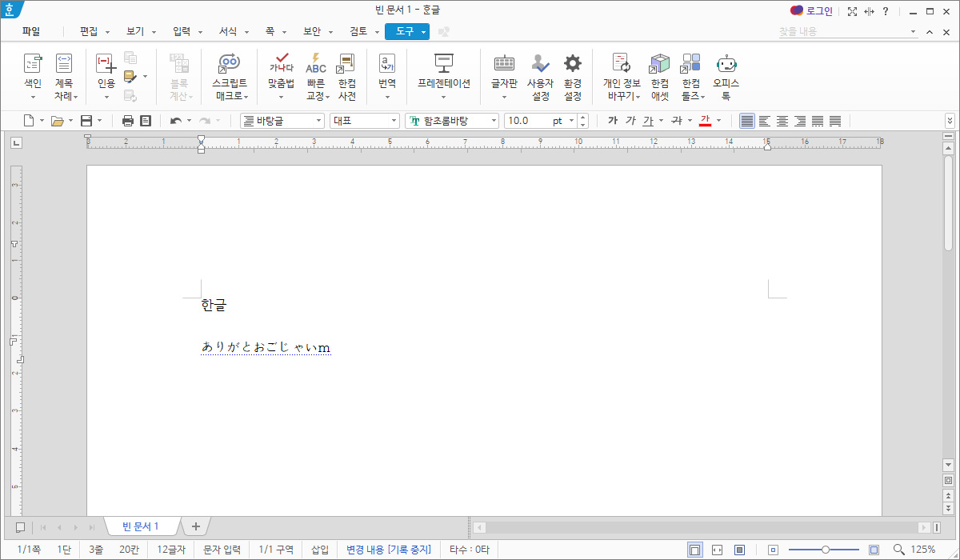Open the 서식 menu
Screen dimensions: 960x560
[x=228, y=32]
